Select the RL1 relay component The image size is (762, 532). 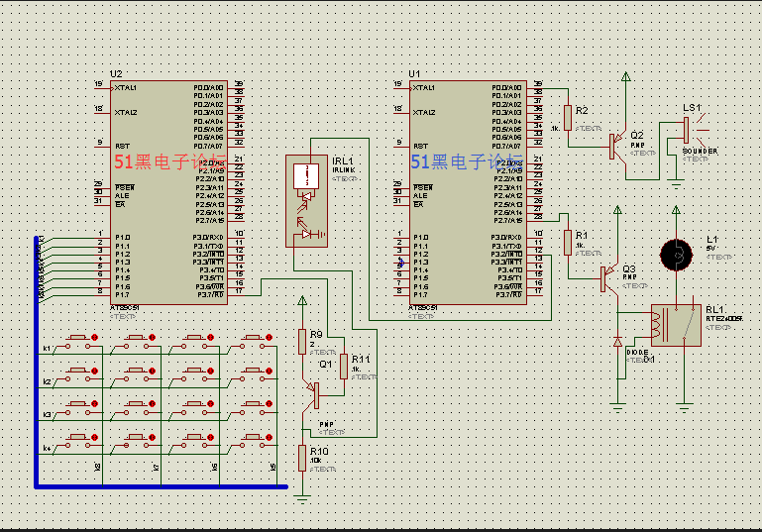click(676, 325)
